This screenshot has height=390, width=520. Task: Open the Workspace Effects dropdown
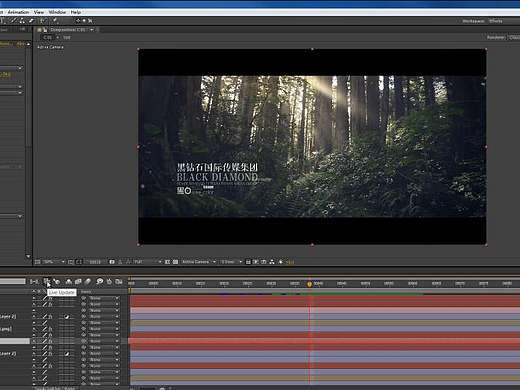(496, 21)
